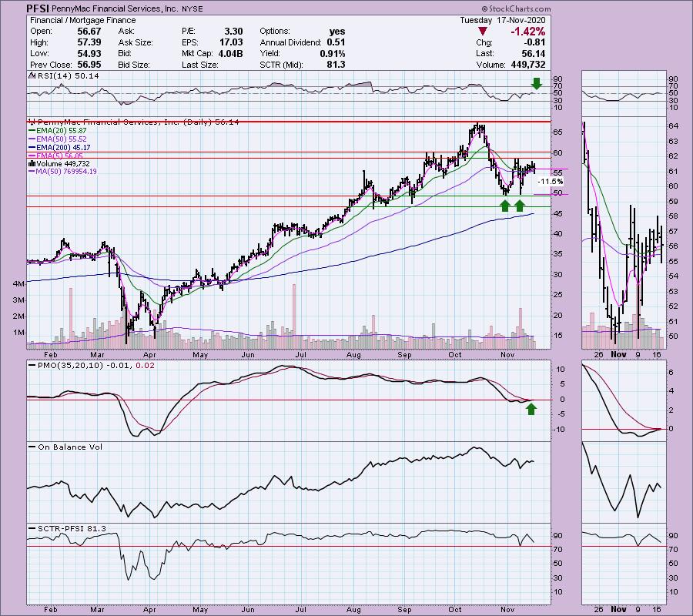The image size is (693, 616).
Task: Click the Volume 449,732 legend entry in chart
Action: tap(59, 164)
